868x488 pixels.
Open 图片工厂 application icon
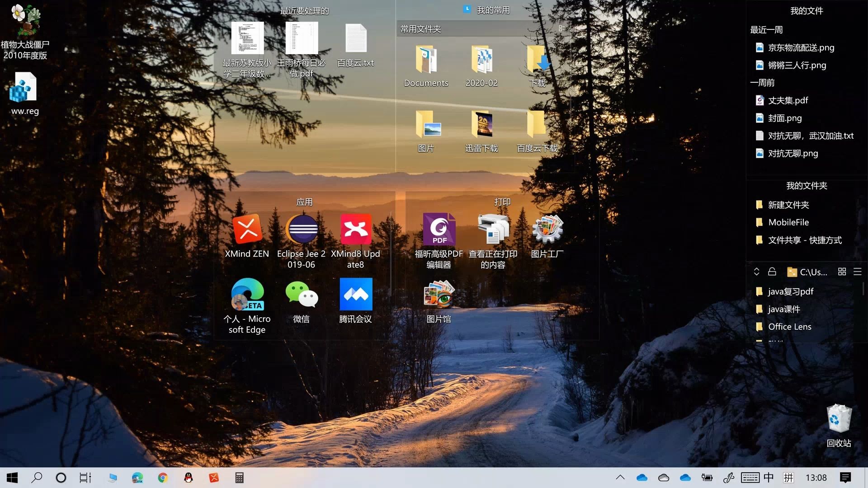pos(547,230)
